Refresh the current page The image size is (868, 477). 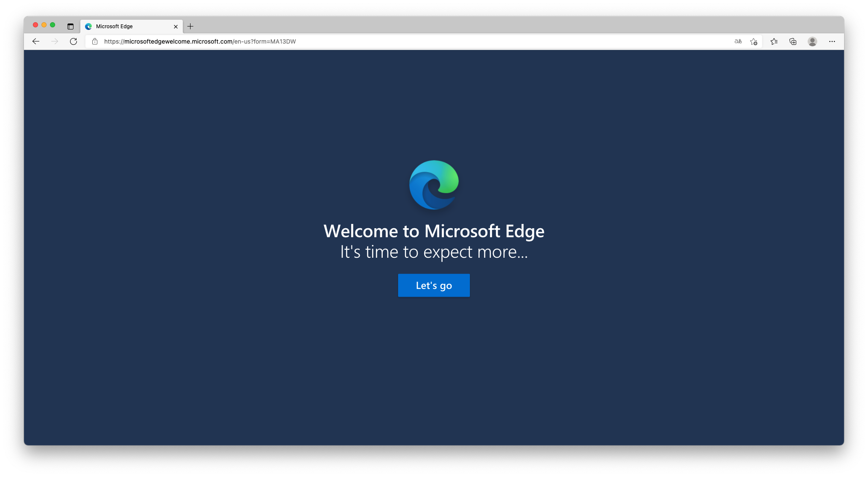(x=73, y=41)
